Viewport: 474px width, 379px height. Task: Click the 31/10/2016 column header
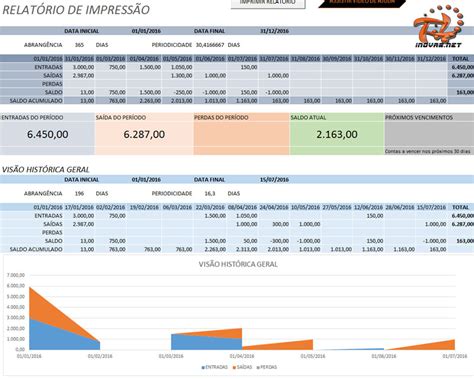tap(368, 59)
